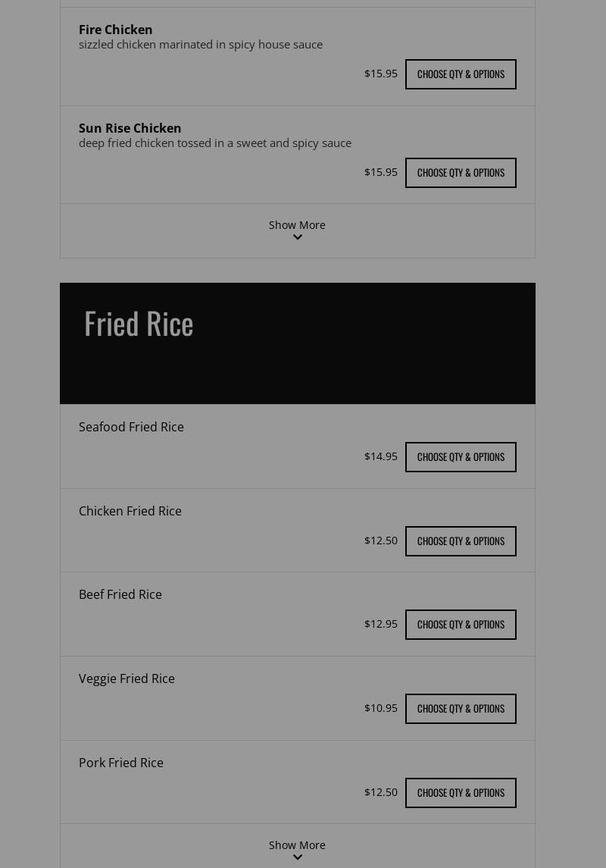Open the Sun Rise Chicken item title
Image resolution: width=606 pixels, height=868 pixels.
click(x=130, y=128)
